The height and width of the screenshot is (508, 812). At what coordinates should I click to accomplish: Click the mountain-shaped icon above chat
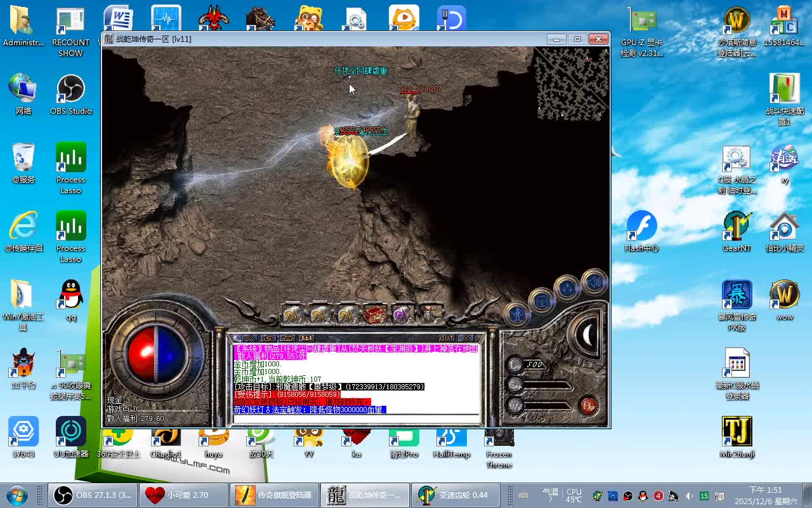pos(250,338)
